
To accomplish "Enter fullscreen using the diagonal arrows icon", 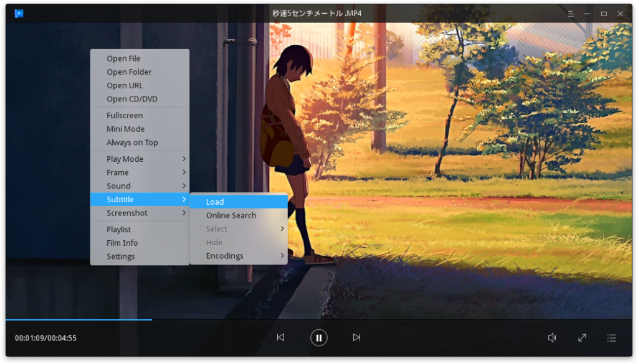I will point(582,337).
